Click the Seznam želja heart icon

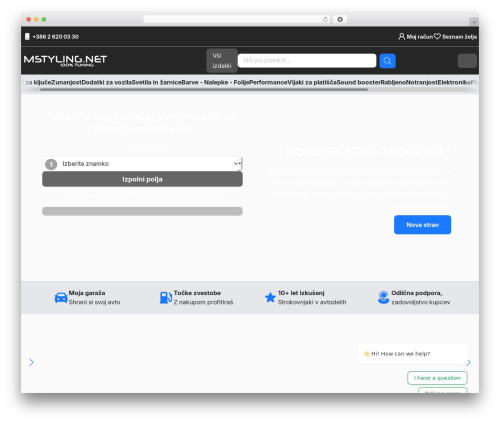click(x=437, y=36)
